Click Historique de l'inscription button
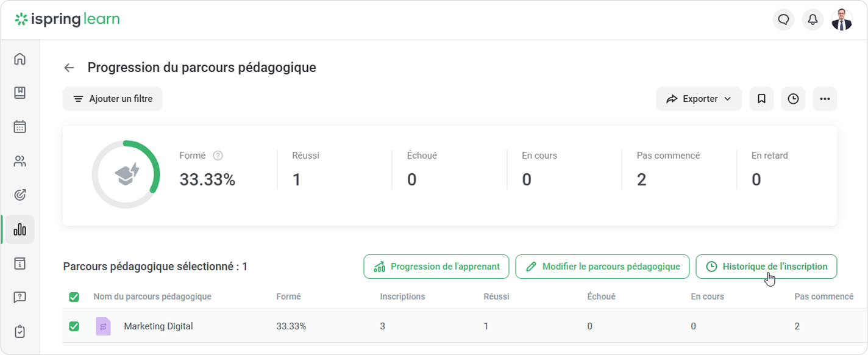868x355 pixels. (x=766, y=267)
